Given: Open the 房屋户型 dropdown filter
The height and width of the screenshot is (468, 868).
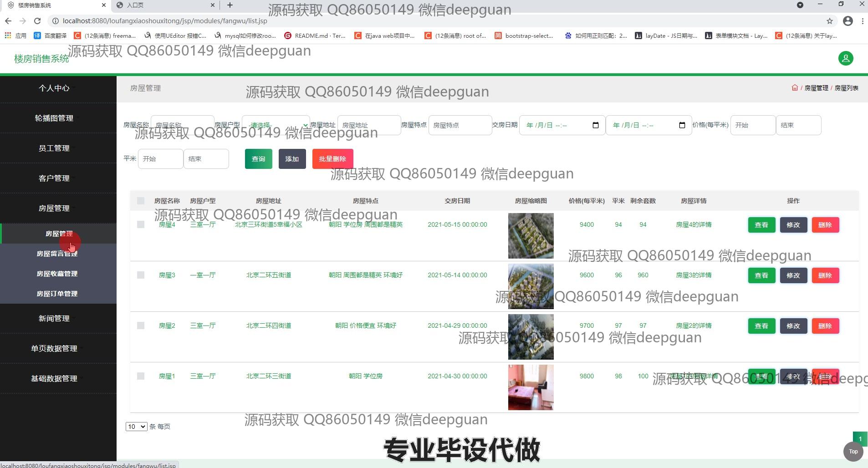Looking at the screenshot, I should point(276,125).
